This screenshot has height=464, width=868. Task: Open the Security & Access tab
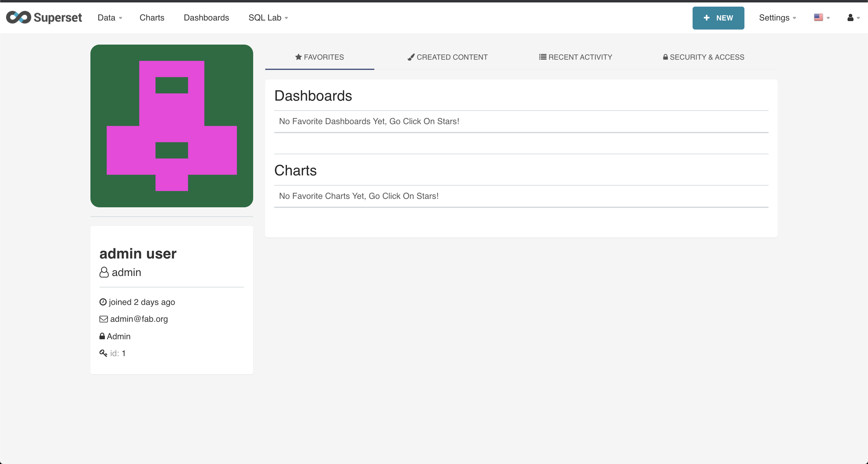703,57
